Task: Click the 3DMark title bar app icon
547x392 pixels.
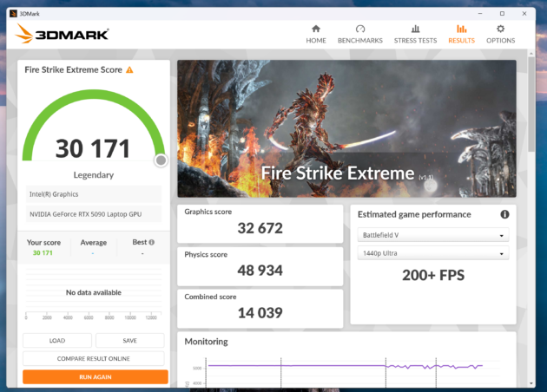Action: click(13, 14)
